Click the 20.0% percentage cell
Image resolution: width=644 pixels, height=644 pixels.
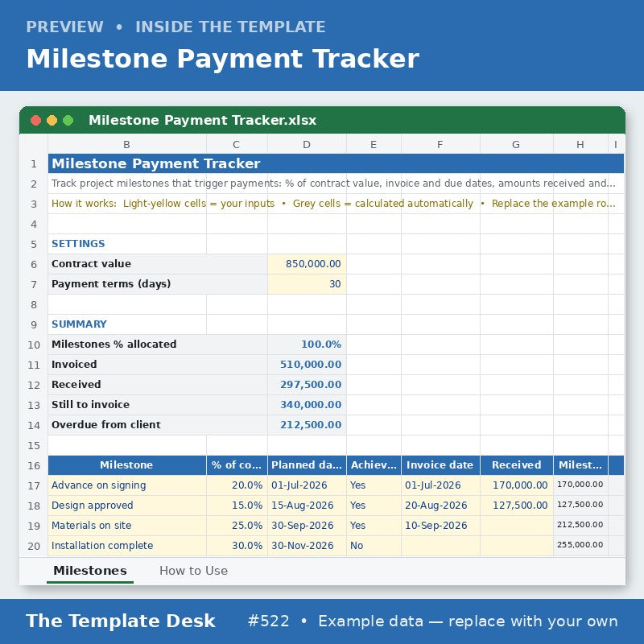pos(237,485)
